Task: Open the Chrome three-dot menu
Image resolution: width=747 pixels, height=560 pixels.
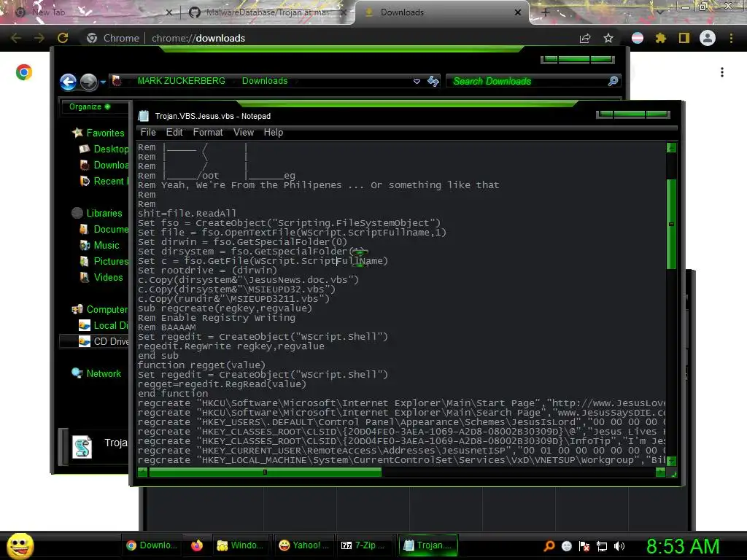Action: 731,38
